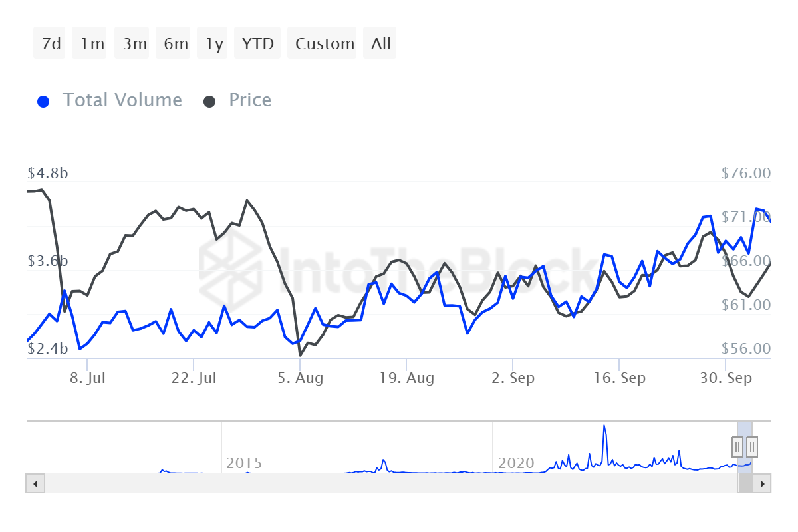The height and width of the screenshot is (532, 798).
Task: Click the dark Price legend dot
Action: pyautogui.click(x=210, y=100)
